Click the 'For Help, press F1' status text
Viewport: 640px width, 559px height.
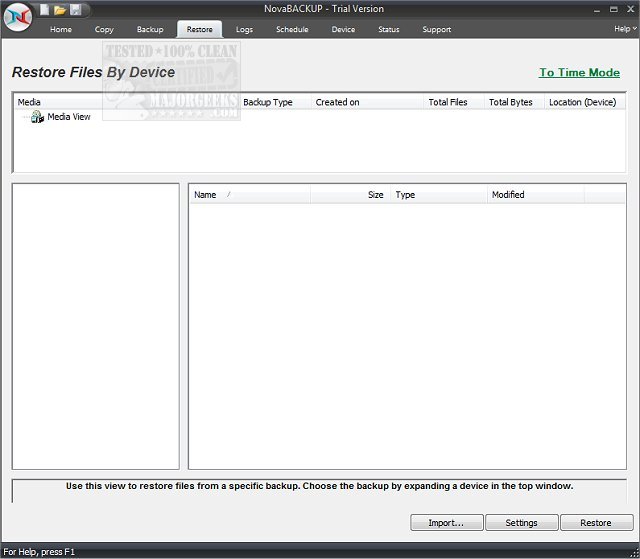click(39, 552)
